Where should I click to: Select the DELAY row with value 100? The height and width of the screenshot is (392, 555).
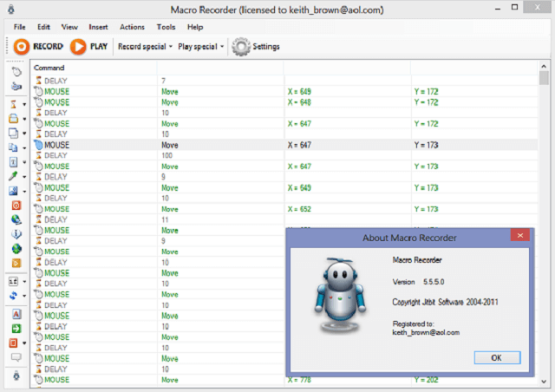coord(284,155)
